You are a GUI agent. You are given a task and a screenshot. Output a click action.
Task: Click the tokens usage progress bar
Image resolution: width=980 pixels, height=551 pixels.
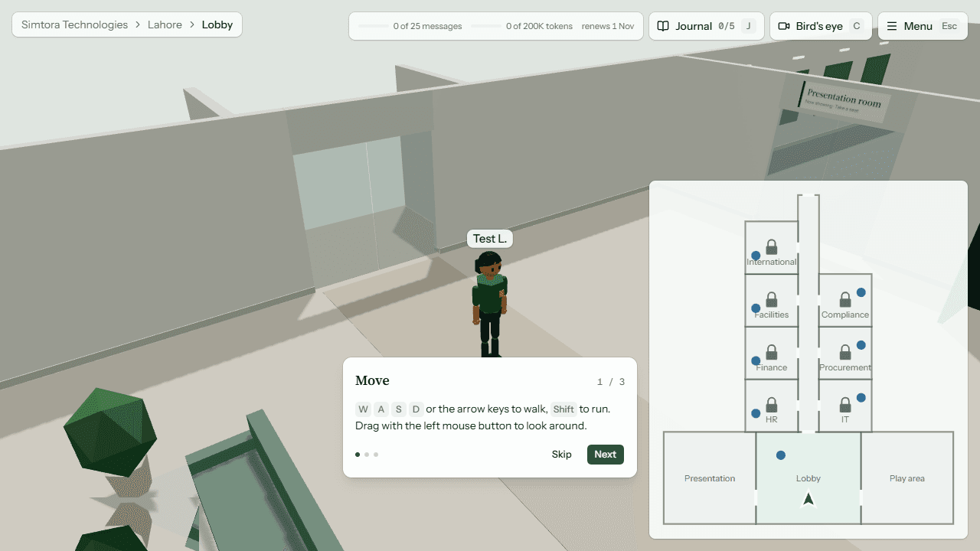[486, 26]
